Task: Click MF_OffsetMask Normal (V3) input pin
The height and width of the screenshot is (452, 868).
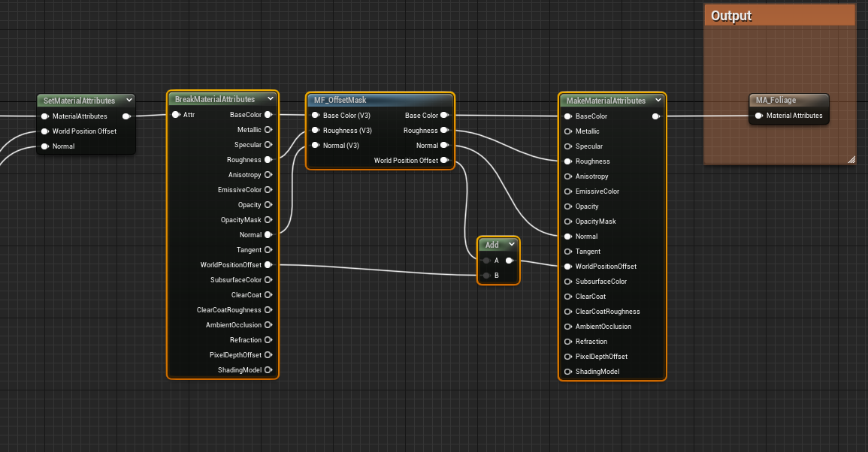Action: [316, 145]
